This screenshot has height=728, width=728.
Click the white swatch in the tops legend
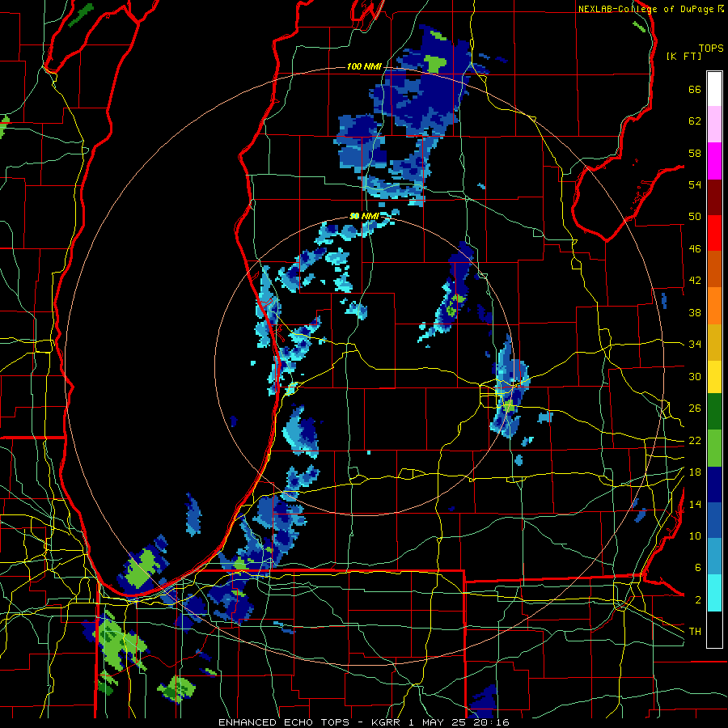(x=714, y=89)
